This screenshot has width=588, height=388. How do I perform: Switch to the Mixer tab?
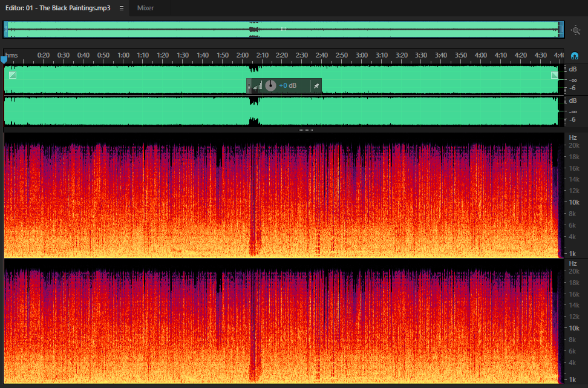146,8
